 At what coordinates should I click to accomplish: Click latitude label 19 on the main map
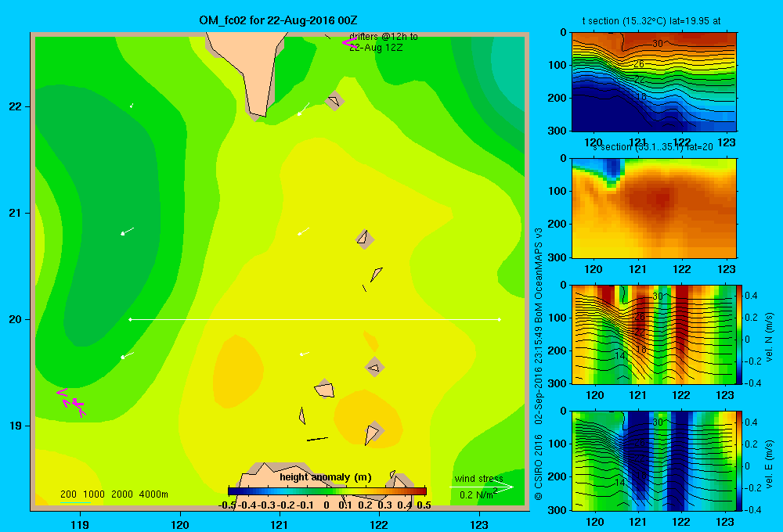click(16, 426)
